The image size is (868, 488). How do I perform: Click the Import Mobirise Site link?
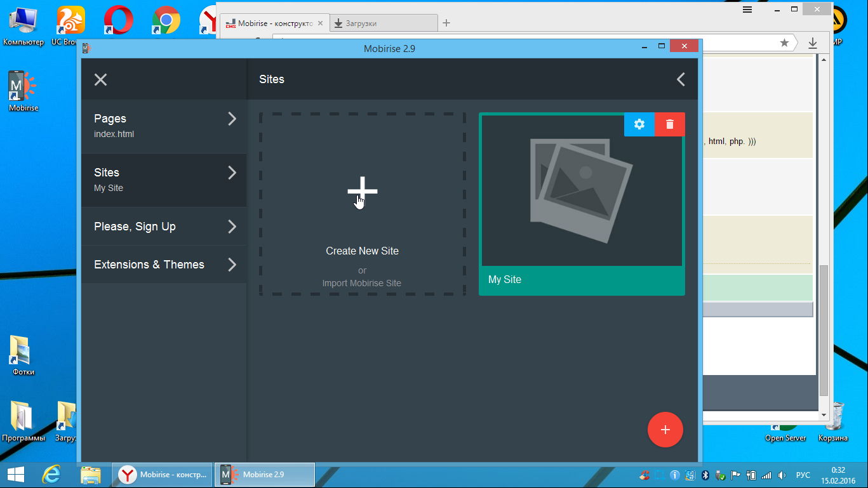click(362, 283)
